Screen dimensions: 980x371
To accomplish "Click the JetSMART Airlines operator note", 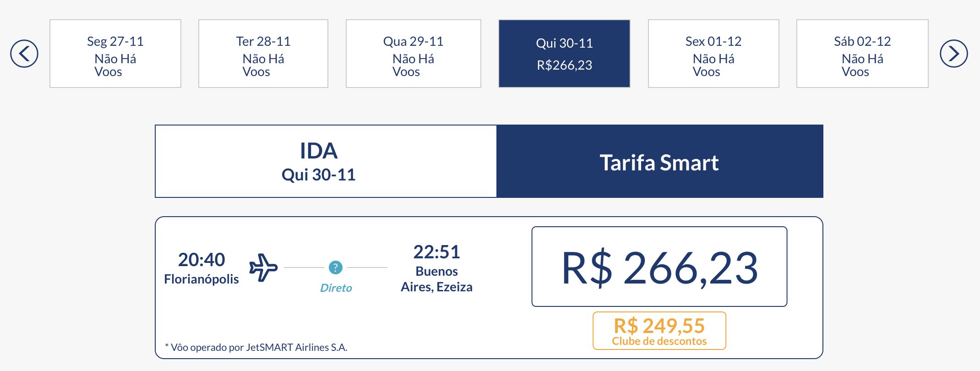I will point(256,347).
